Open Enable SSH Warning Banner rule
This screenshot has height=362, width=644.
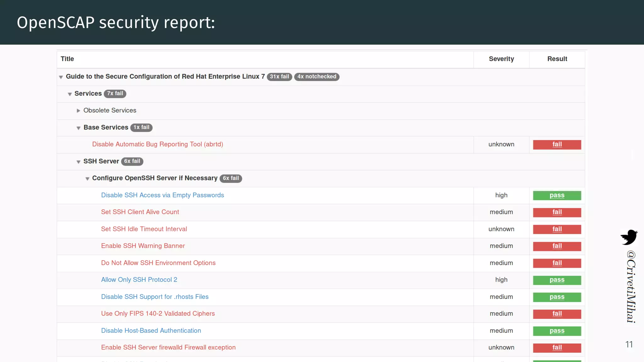pos(143,246)
